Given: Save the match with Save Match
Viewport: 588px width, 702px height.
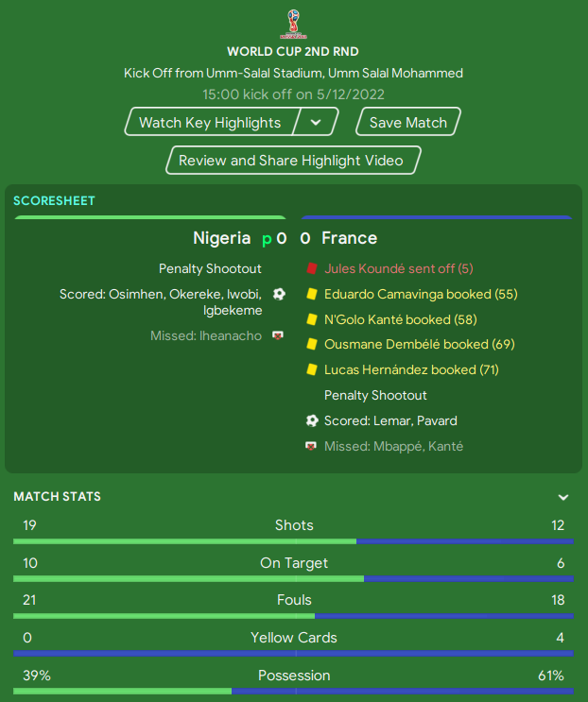Looking at the screenshot, I should click(408, 122).
